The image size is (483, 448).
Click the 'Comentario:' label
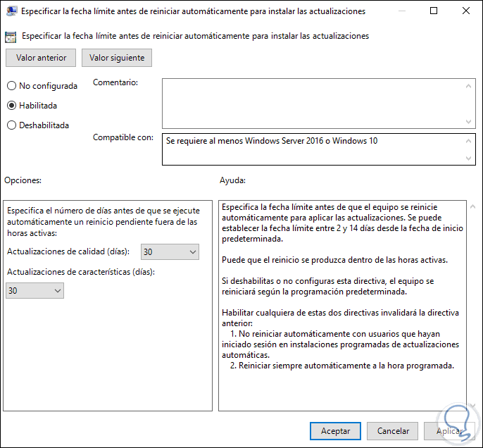click(x=115, y=82)
